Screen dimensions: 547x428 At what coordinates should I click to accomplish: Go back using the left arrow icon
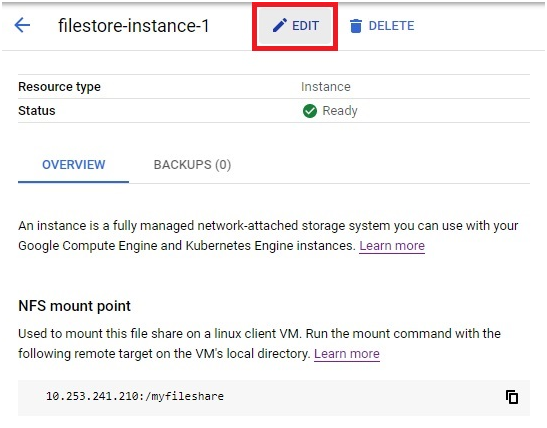coord(22,25)
